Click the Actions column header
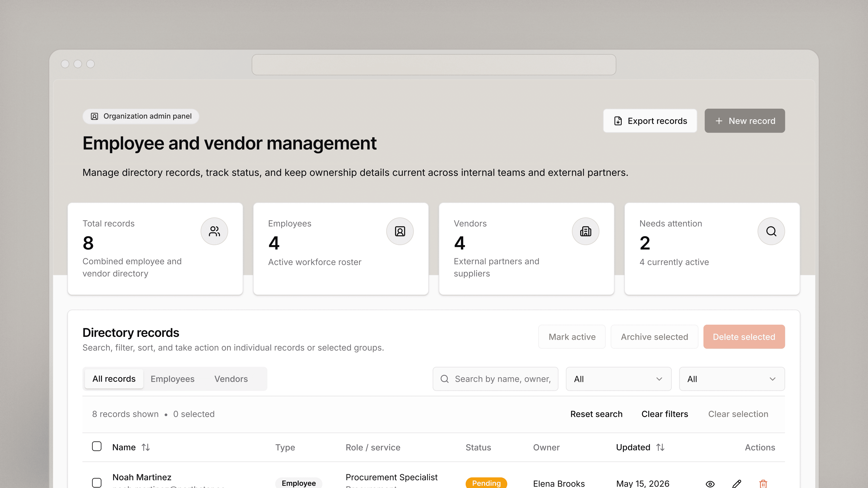 point(760,447)
